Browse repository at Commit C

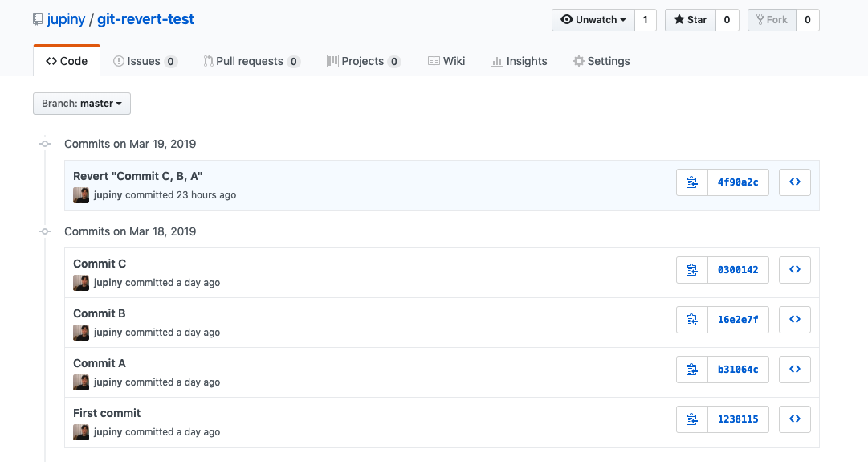tap(794, 270)
